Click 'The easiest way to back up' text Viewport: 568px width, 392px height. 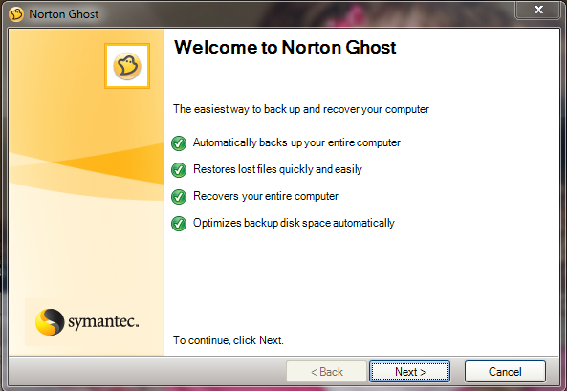pos(301,109)
